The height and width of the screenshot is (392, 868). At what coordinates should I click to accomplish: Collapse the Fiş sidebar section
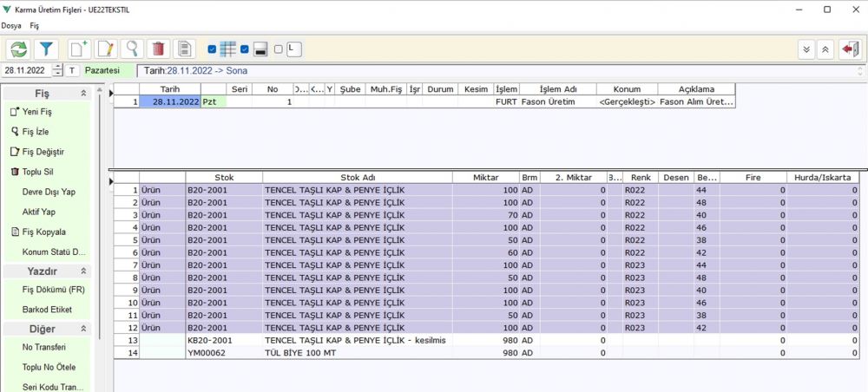pyautogui.click(x=83, y=93)
